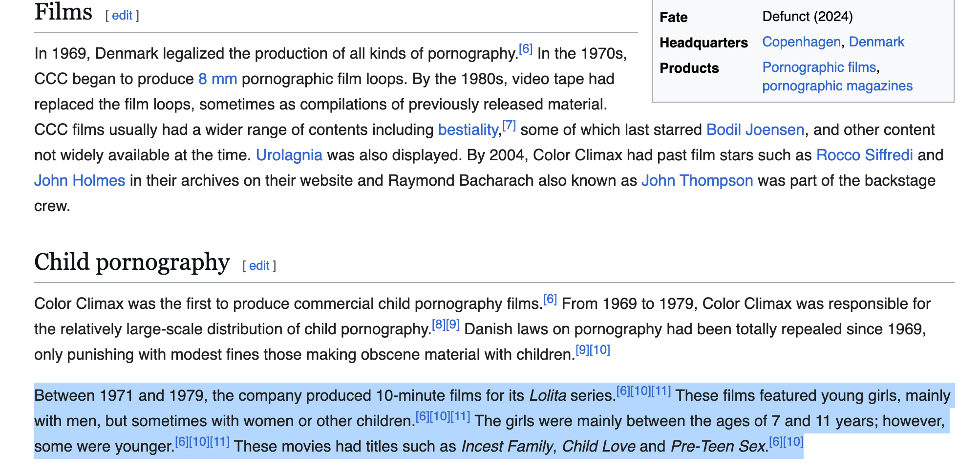Open the edit link beside the Child pornography heading

tap(259, 266)
